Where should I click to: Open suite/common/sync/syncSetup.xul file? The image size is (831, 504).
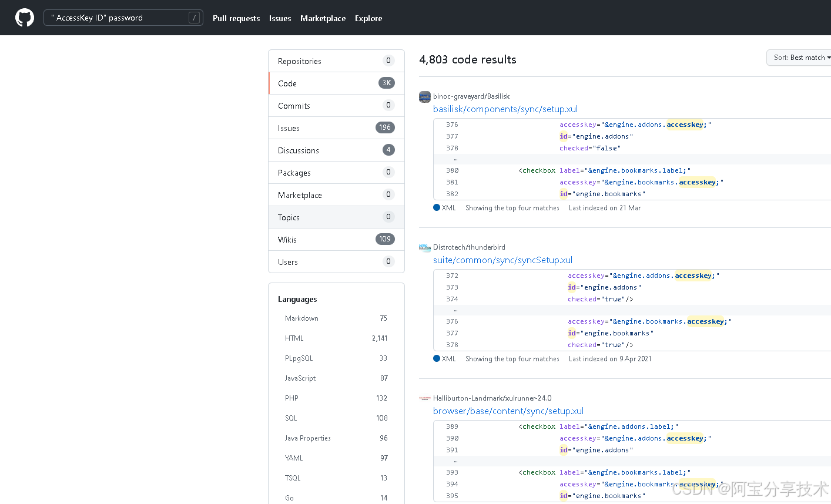tap(502, 260)
